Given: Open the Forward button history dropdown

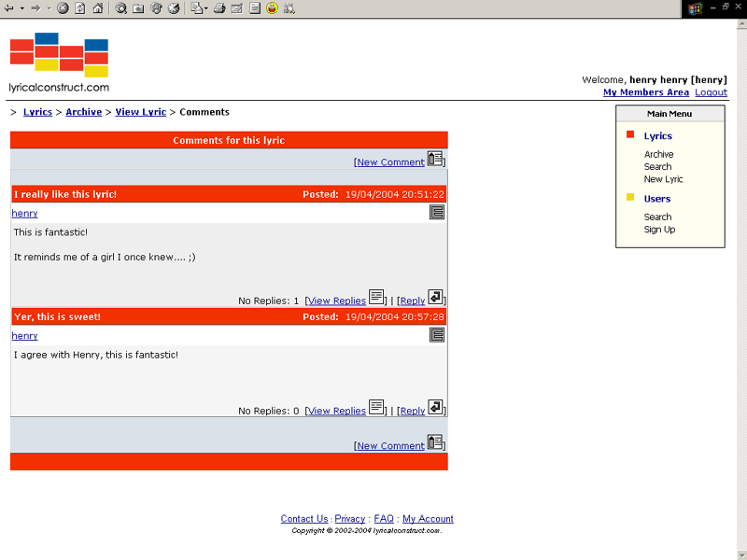Looking at the screenshot, I should point(49,8).
